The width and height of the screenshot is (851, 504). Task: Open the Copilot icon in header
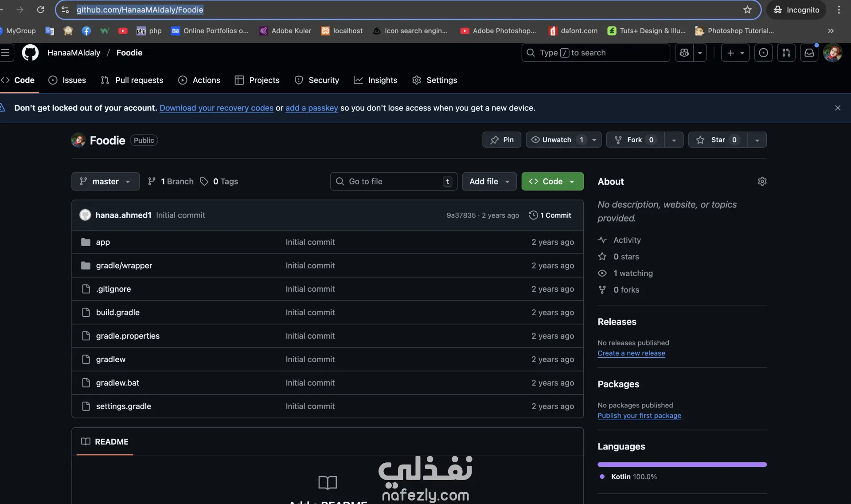point(684,53)
